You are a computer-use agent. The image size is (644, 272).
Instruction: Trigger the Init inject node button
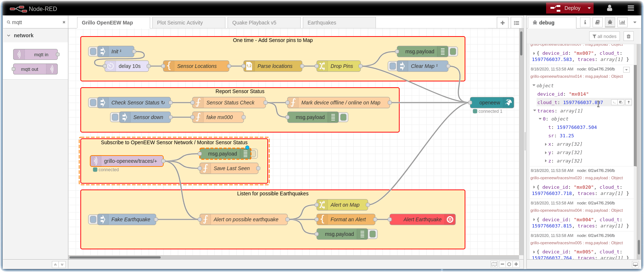(93, 51)
